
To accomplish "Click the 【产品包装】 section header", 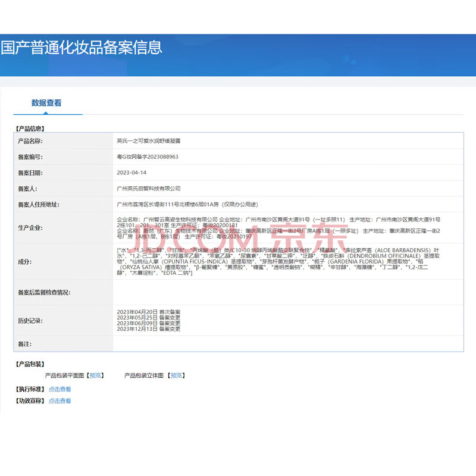I will point(30,364).
